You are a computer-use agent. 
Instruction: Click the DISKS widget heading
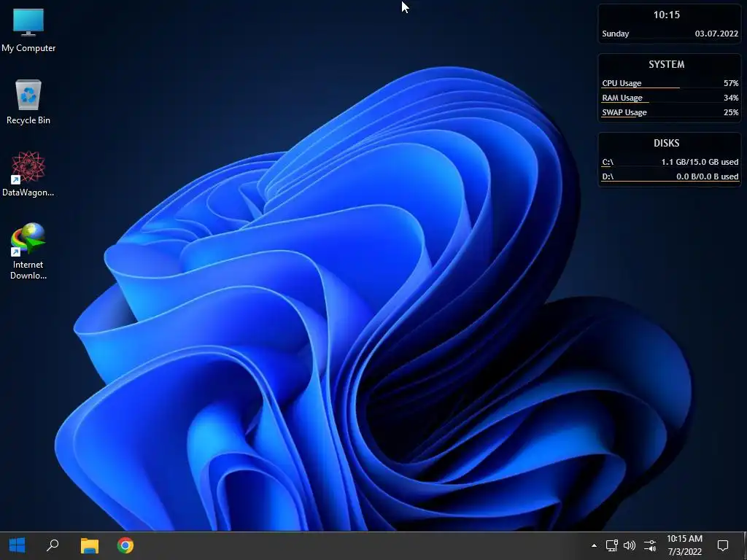(667, 143)
